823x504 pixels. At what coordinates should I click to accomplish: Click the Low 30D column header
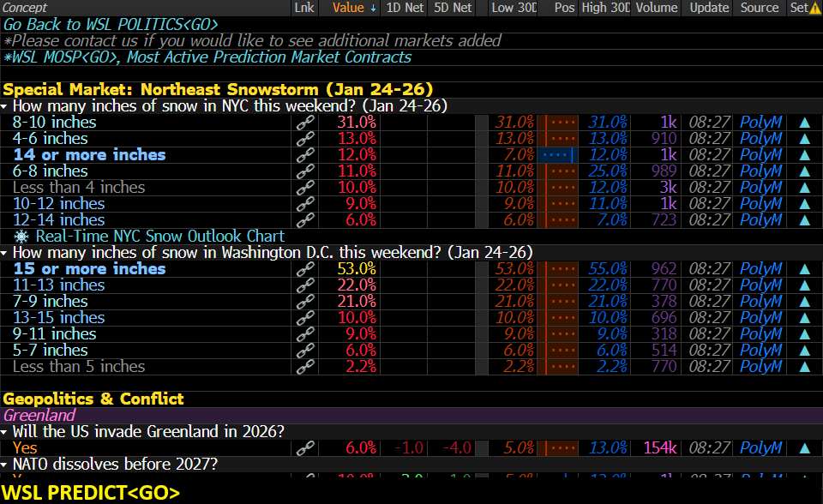coord(514,8)
